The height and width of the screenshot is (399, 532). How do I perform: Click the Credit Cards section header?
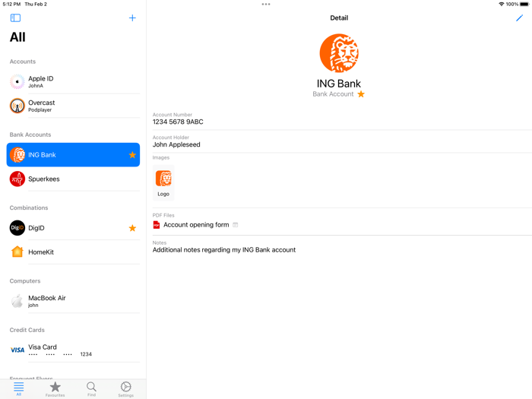tap(27, 330)
